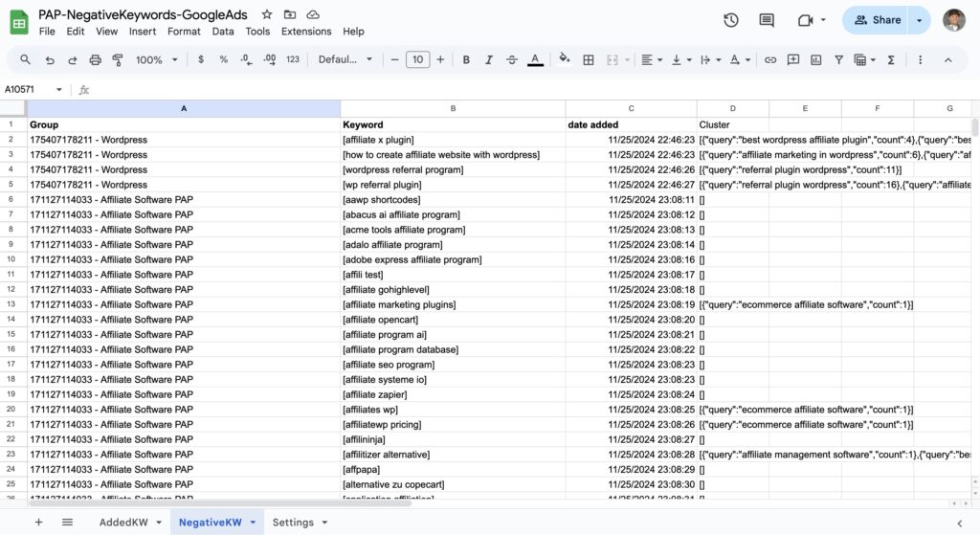The width and height of the screenshot is (980, 535).
Task: Increase font size with plus button
Action: click(x=440, y=59)
